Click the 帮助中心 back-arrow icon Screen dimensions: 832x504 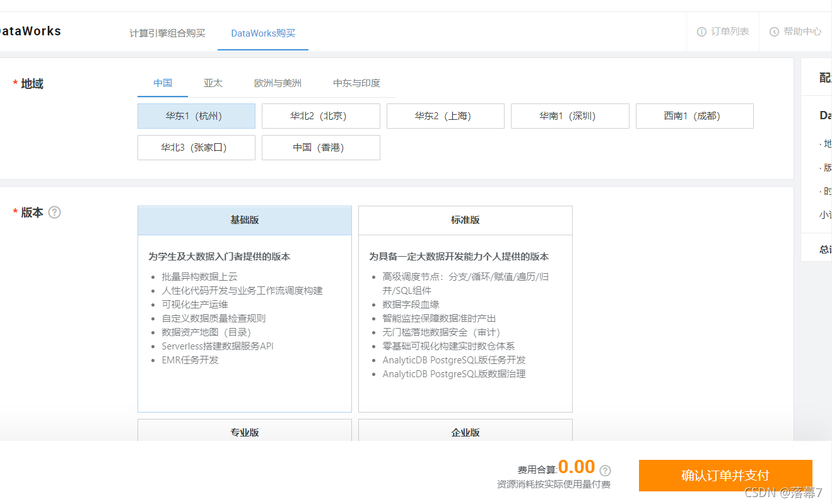pos(774,32)
